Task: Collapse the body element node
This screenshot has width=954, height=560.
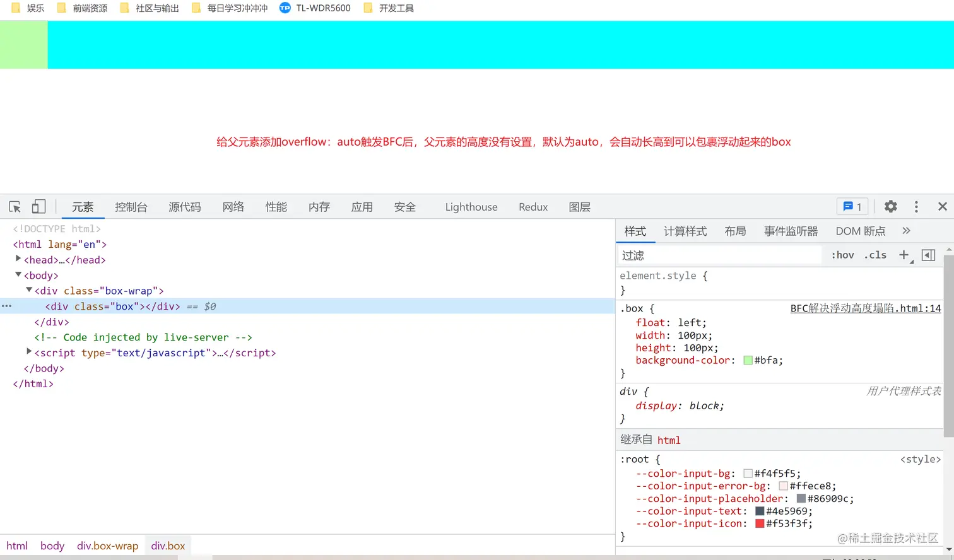Action: [18, 274]
